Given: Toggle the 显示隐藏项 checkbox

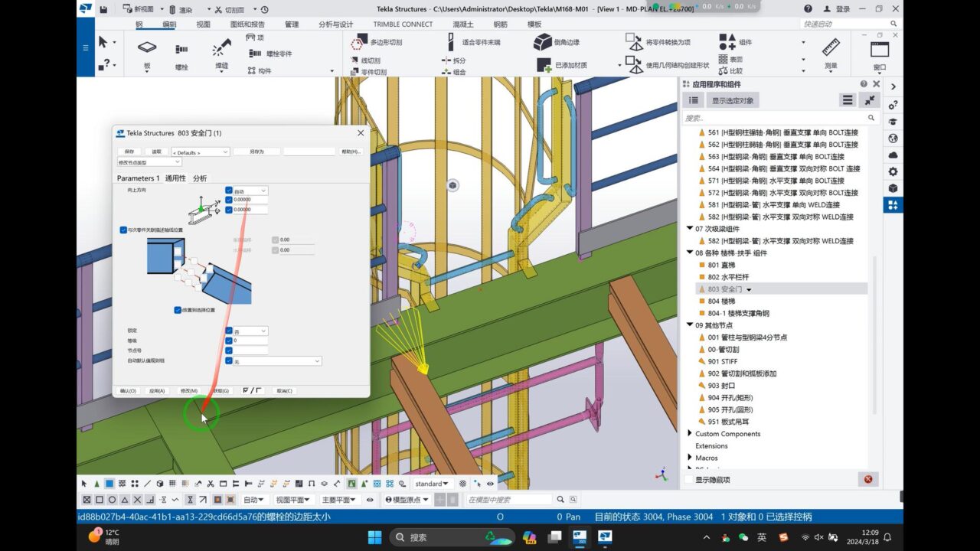Looking at the screenshot, I should coord(688,480).
